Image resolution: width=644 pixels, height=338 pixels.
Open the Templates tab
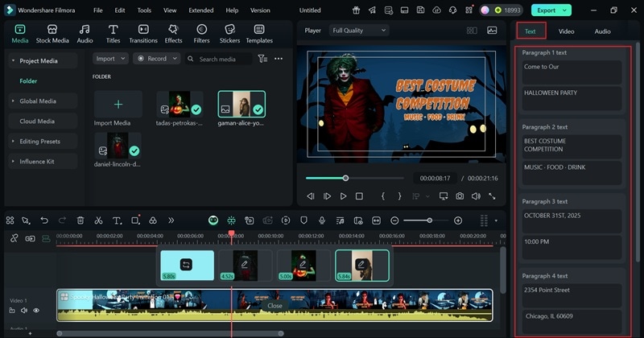coord(259,34)
